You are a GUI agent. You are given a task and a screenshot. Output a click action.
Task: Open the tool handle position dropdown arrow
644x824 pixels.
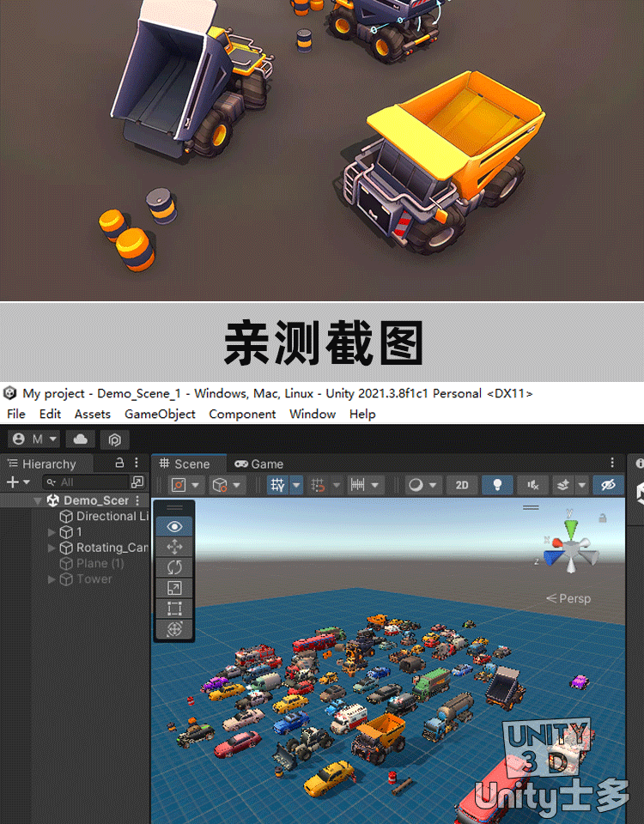click(x=195, y=485)
